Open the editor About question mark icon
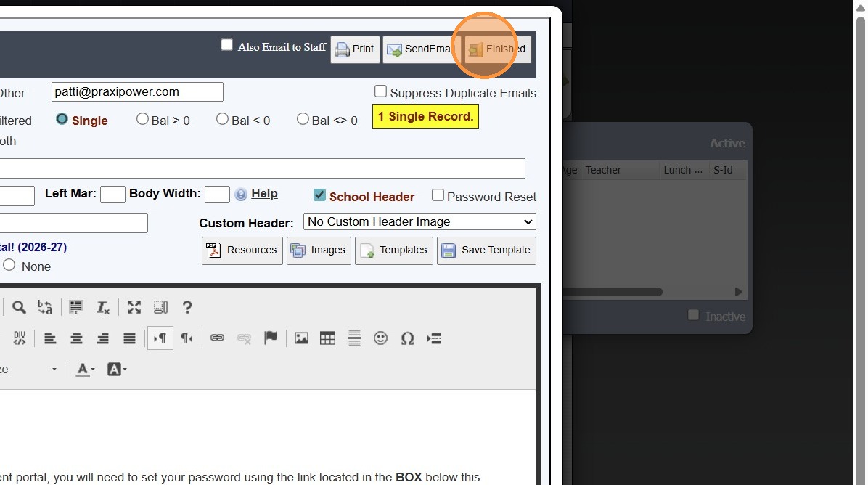The height and width of the screenshot is (485, 868). point(187,307)
